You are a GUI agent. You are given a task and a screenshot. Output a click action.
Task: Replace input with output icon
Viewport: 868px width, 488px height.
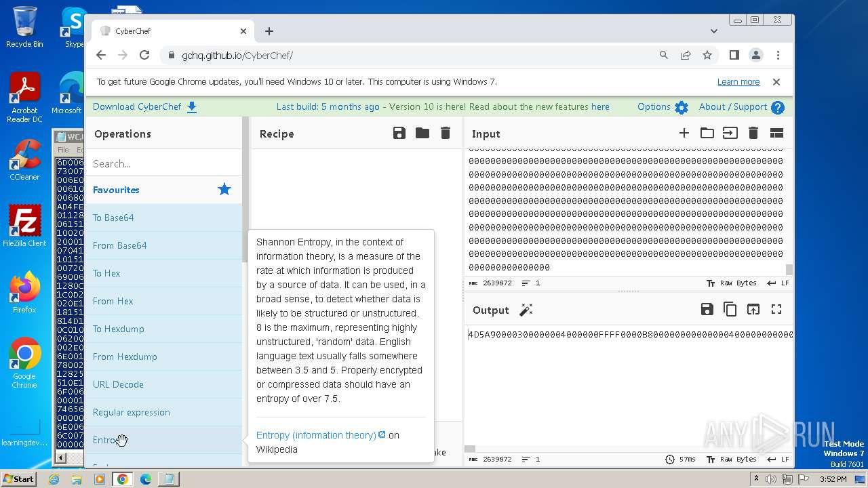753,310
